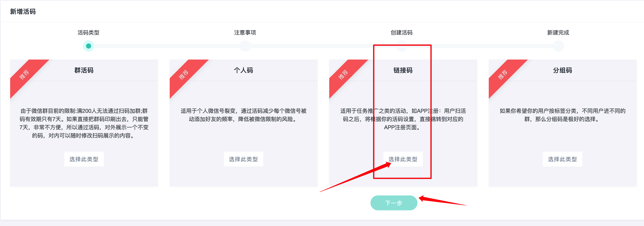Select the 创建活码 step label
The height and width of the screenshot is (226, 644).
point(402,33)
